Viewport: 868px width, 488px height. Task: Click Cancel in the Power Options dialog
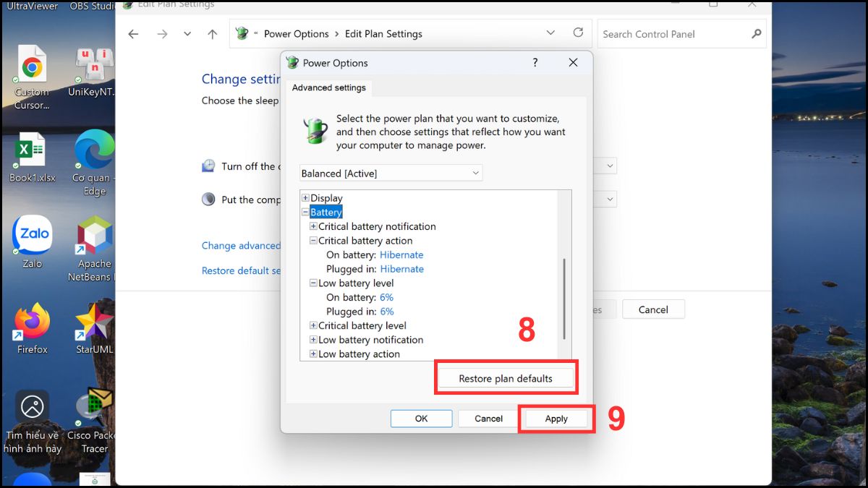tap(489, 419)
